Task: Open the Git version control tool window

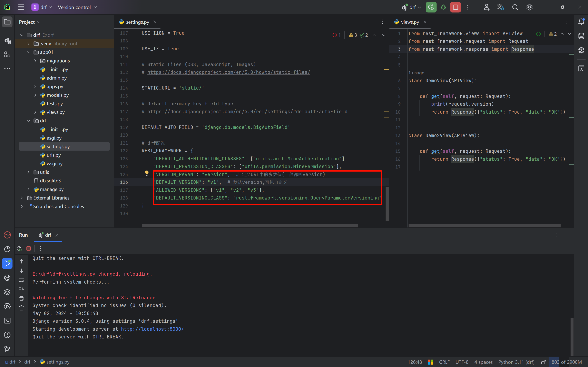Action: (x=7, y=349)
